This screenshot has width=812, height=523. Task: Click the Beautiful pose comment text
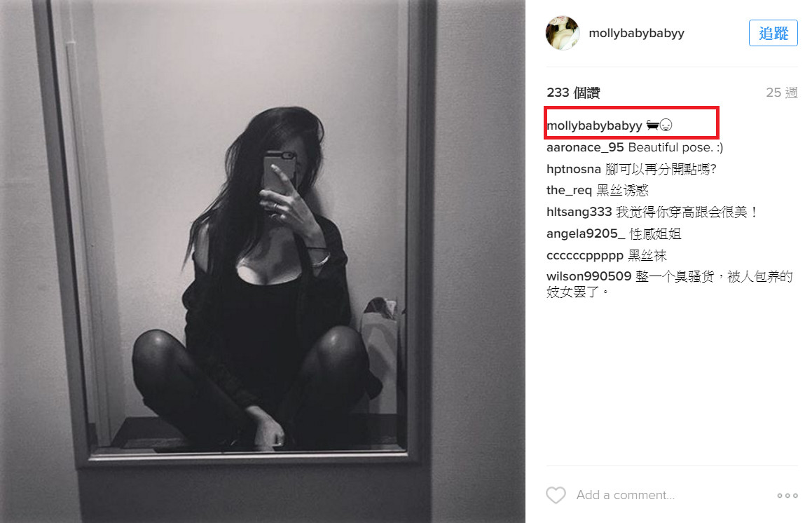[x=675, y=148]
